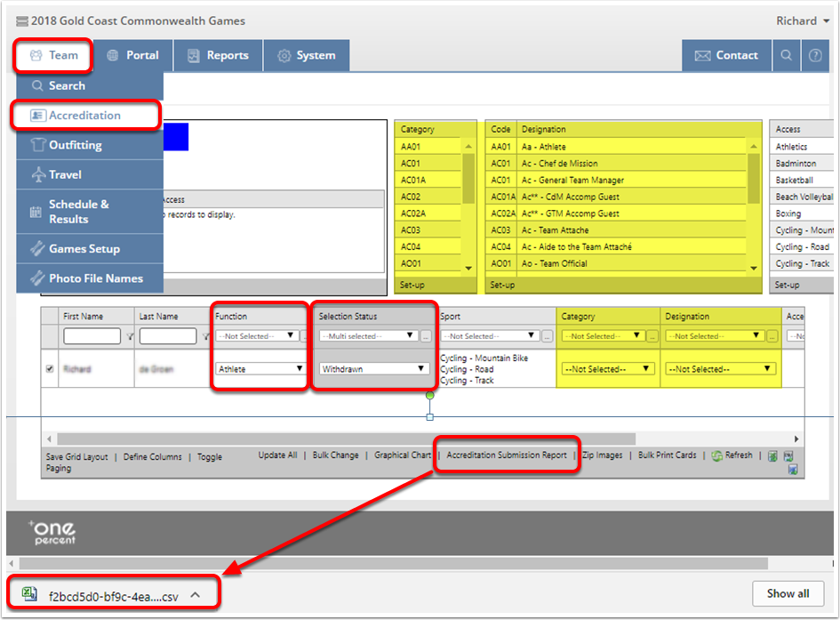Click the Schedule & Results calendar icon
This screenshot has height=620, width=840.
(x=36, y=213)
